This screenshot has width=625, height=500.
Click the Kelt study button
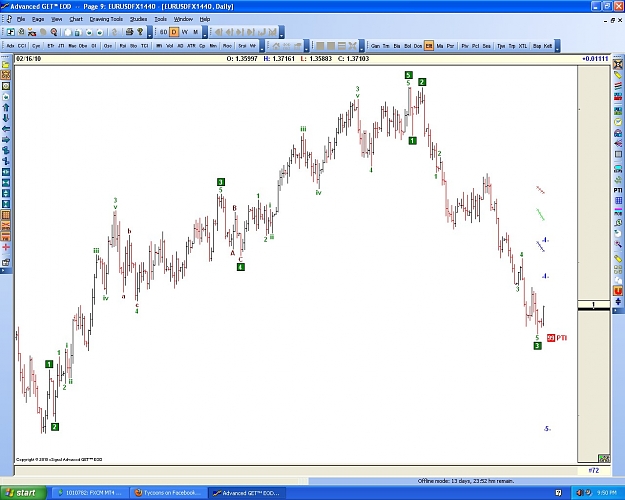tap(548, 46)
